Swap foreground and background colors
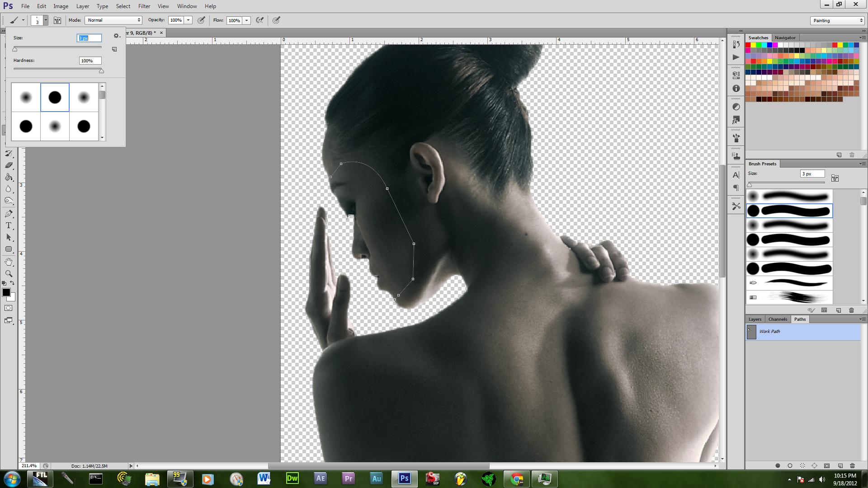This screenshot has width=868, height=488. 12,283
